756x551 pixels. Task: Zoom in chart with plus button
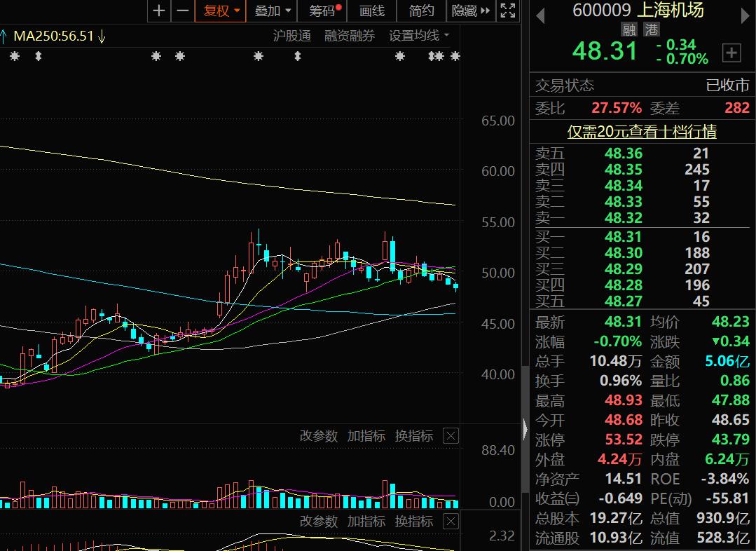159,11
